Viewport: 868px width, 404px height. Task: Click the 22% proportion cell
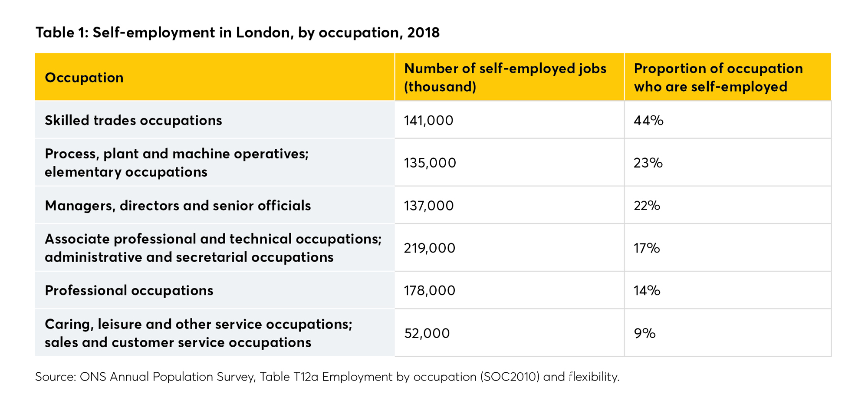coord(647,205)
